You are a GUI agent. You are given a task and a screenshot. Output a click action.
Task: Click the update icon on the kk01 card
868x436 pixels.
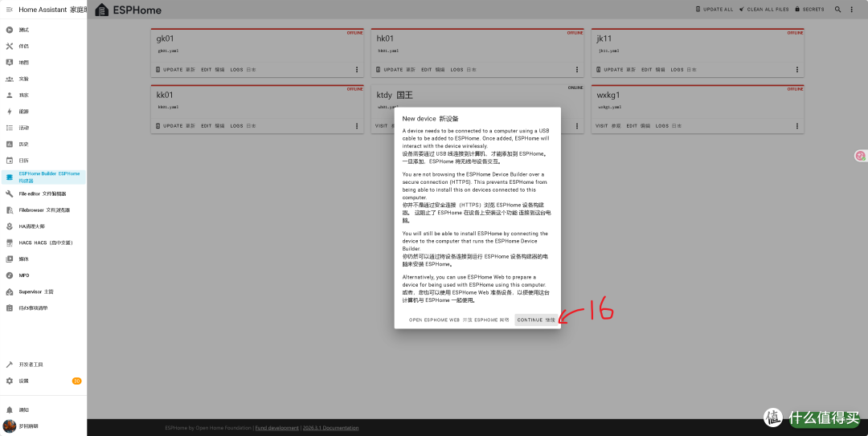[158, 126]
